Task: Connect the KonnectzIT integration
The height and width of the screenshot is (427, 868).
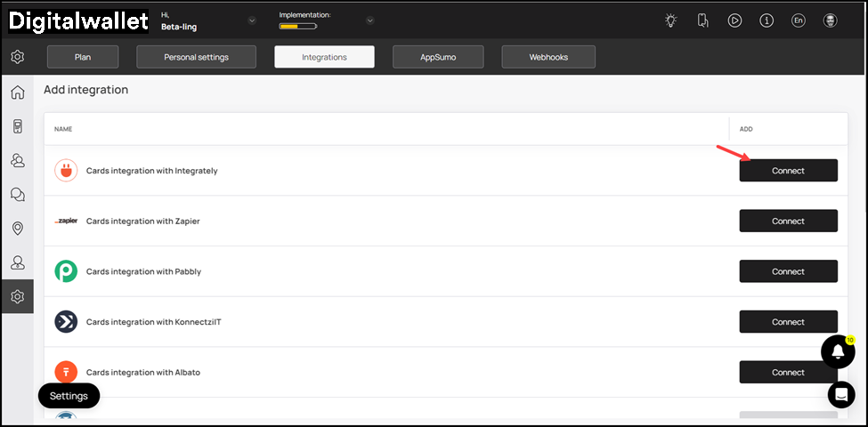Action: (x=788, y=321)
